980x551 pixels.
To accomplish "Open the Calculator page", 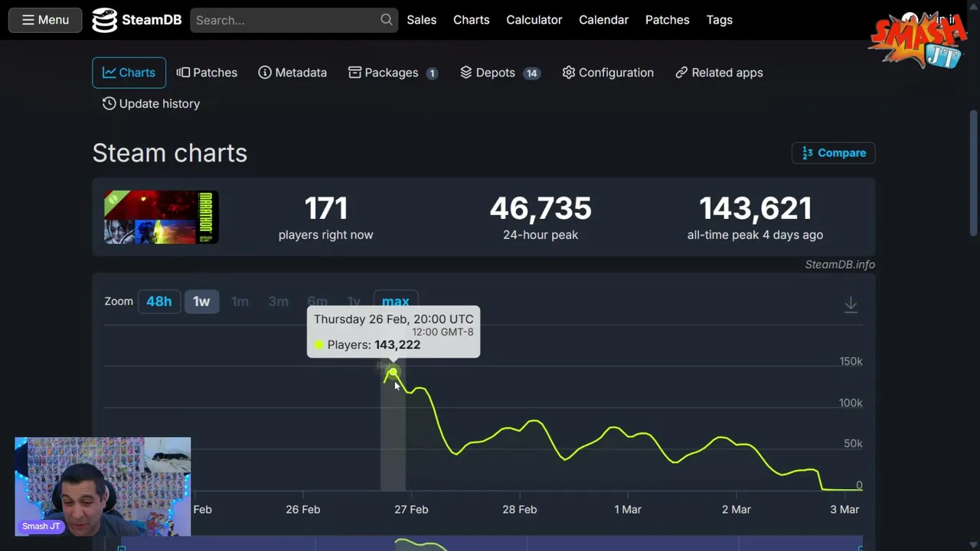I will click(x=534, y=20).
